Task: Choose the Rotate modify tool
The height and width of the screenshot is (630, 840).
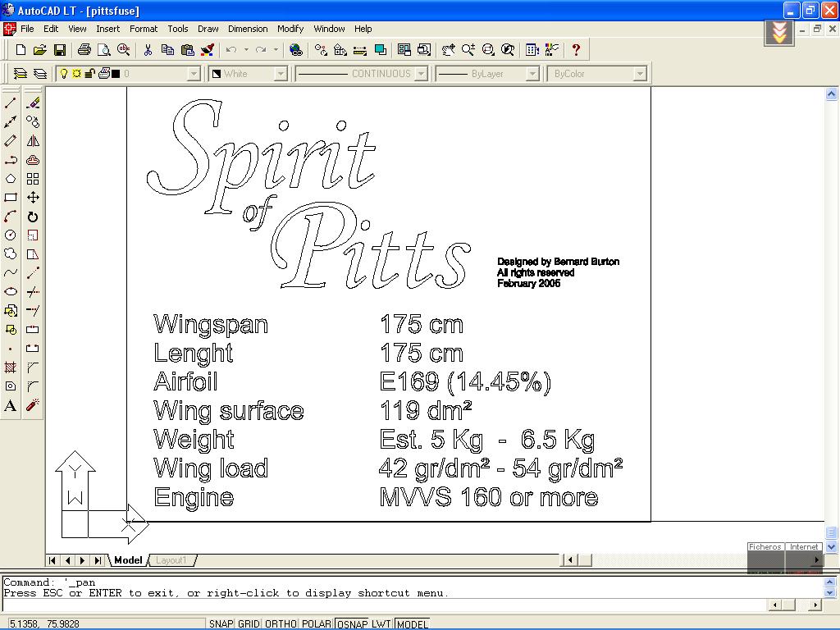Action: tap(33, 217)
